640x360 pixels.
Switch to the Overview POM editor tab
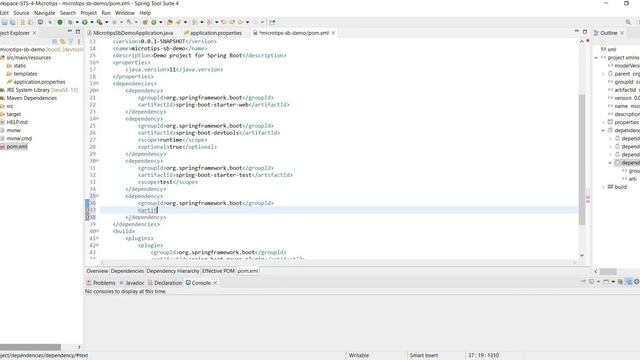pyautogui.click(x=97, y=271)
